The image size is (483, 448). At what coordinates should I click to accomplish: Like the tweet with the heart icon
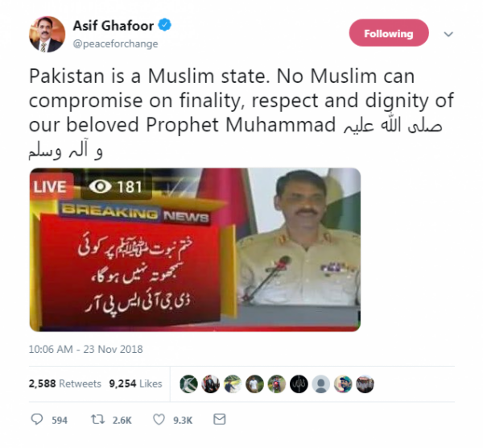tap(159, 419)
